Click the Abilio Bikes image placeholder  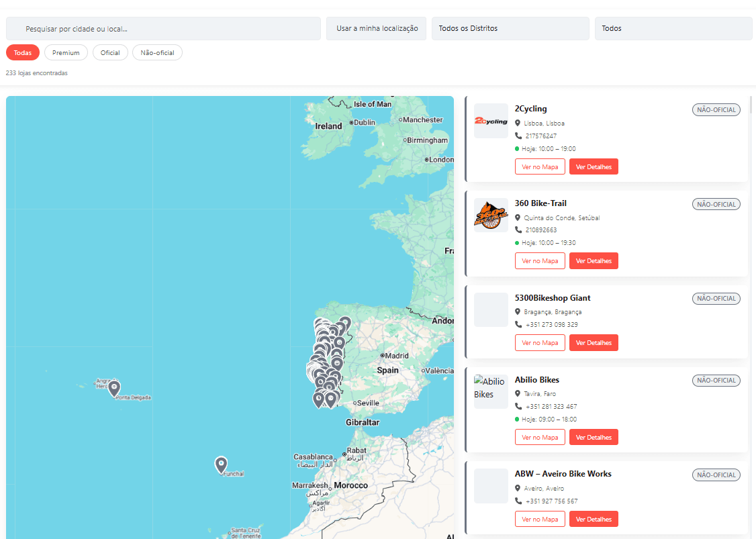point(491,391)
